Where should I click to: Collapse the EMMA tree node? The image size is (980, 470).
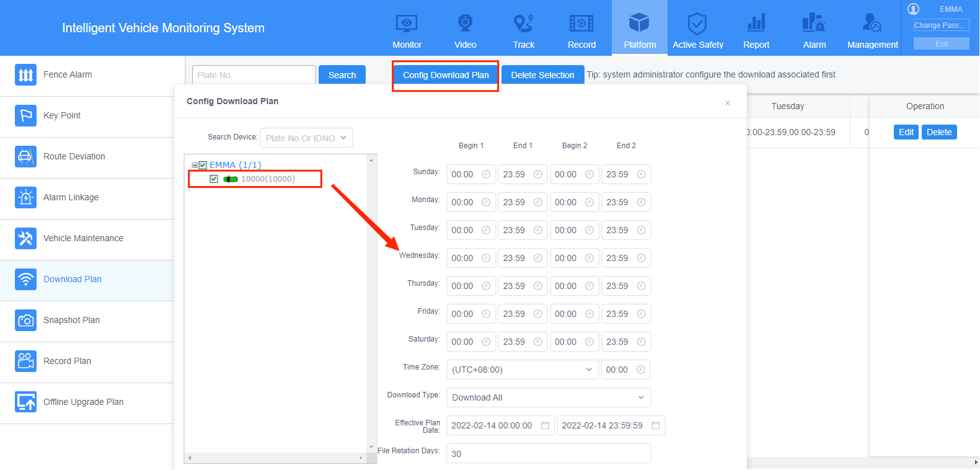click(x=195, y=165)
